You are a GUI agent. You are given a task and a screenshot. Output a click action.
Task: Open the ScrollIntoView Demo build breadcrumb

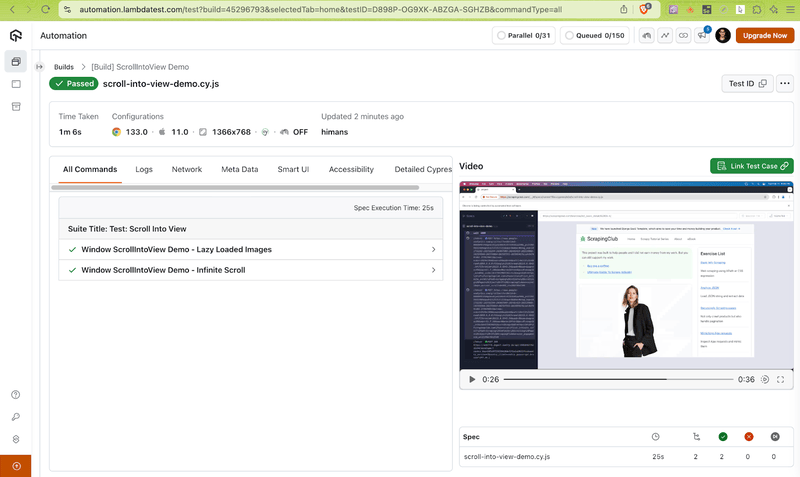point(140,67)
